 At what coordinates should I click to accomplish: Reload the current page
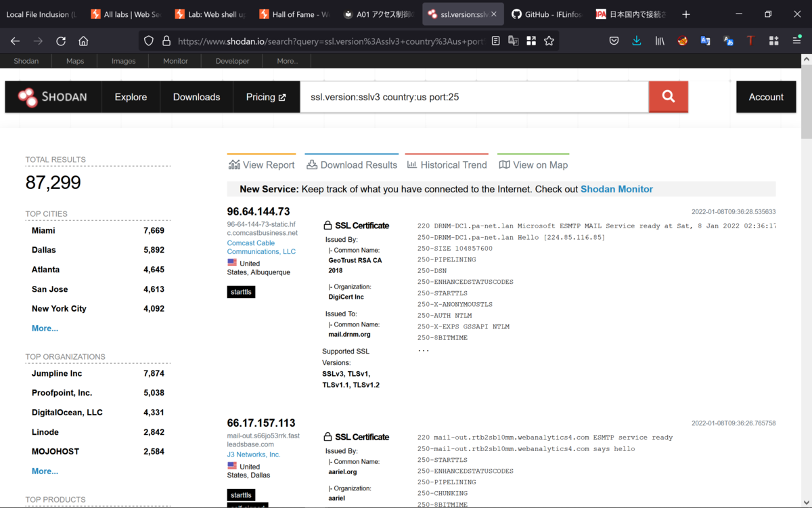[61, 41]
